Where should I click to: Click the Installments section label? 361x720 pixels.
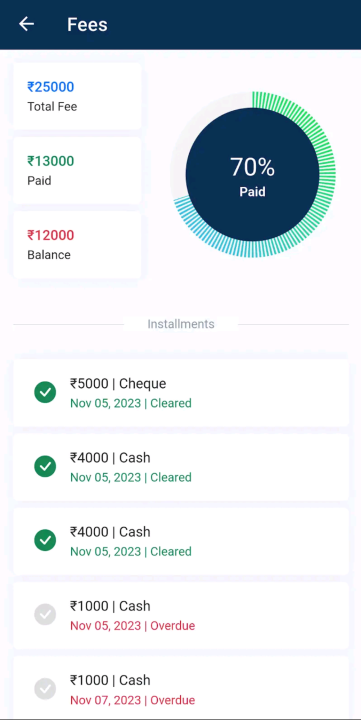tap(181, 324)
